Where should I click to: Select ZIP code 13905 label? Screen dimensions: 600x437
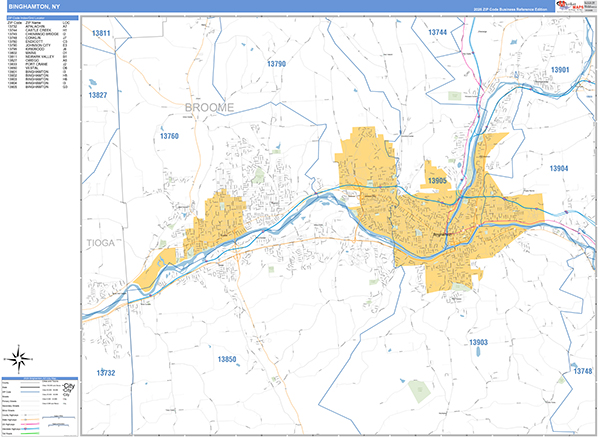pyautogui.click(x=438, y=181)
